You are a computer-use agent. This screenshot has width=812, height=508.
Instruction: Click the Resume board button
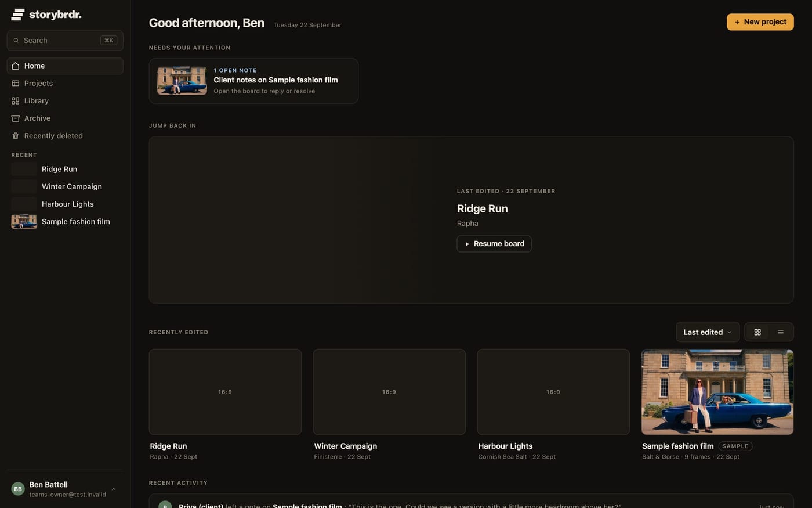[x=494, y=244]
